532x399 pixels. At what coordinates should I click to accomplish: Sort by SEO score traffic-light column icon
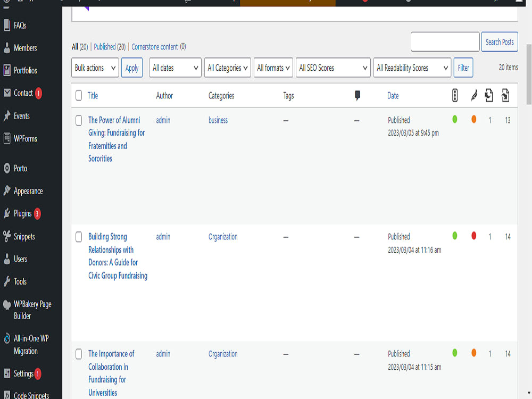pos(455,95)
